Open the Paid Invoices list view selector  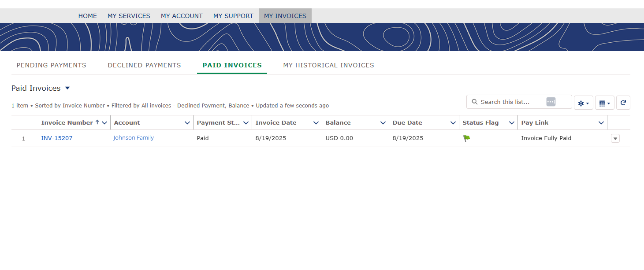point(67,88)
